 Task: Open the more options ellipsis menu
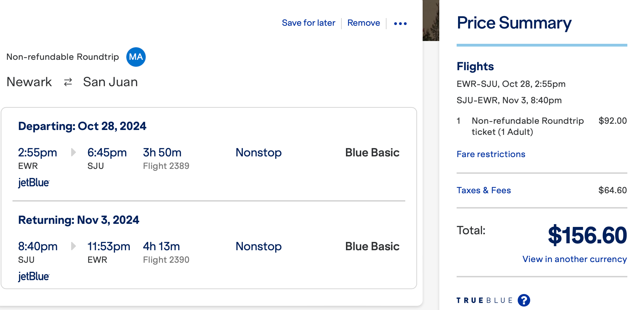point(400,23)
